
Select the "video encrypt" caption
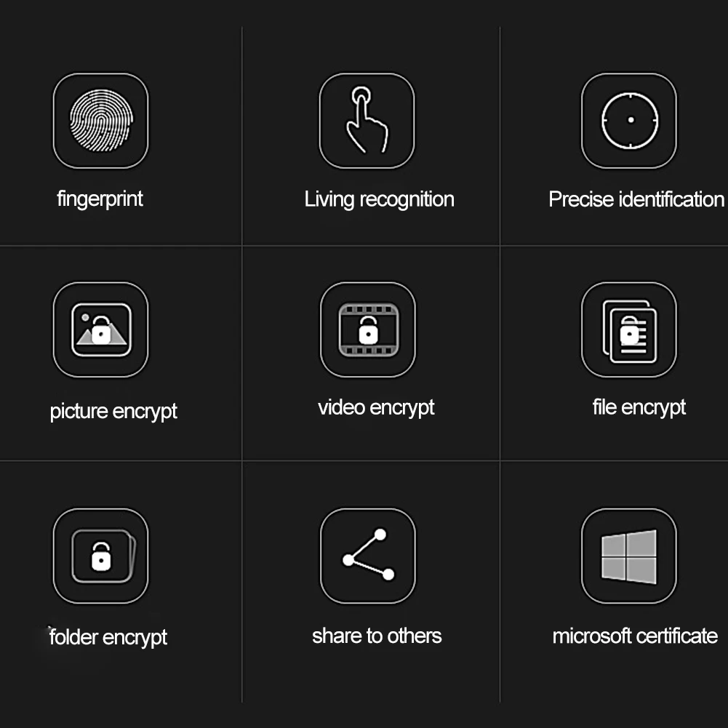[x=376, y=408]
